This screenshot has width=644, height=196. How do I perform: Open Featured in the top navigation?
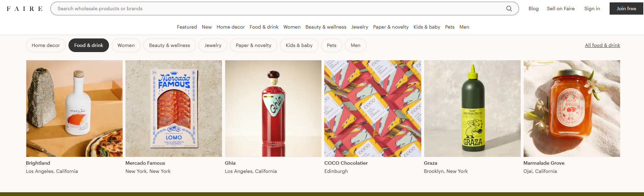[187, 27]
